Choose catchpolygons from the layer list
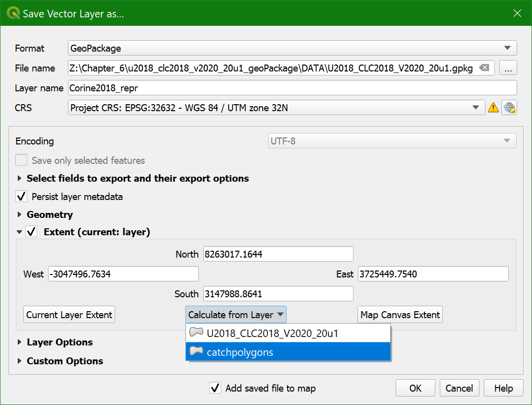 point(288,352)
